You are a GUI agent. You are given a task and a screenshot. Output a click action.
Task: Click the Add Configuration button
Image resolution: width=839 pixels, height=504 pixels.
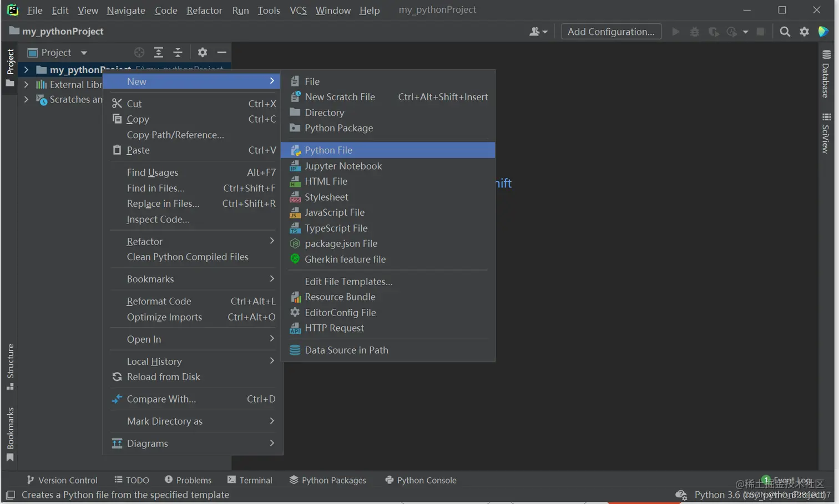(x=611, y=32)
